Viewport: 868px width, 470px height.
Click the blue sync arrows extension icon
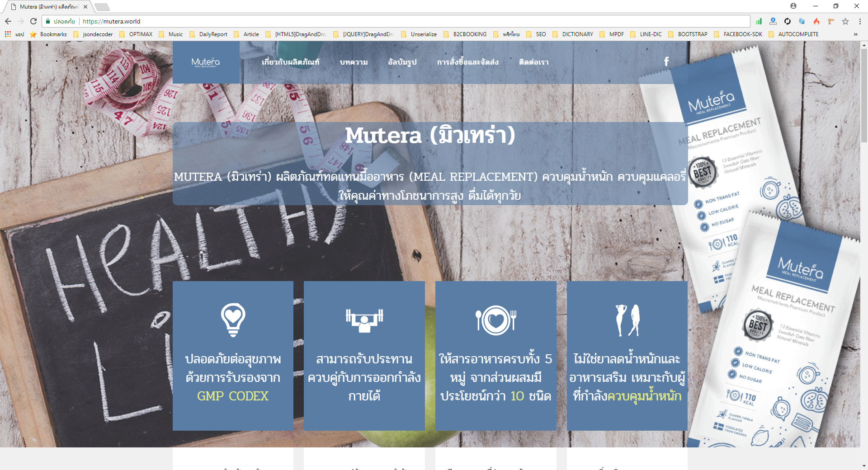(x=802, y=21)
